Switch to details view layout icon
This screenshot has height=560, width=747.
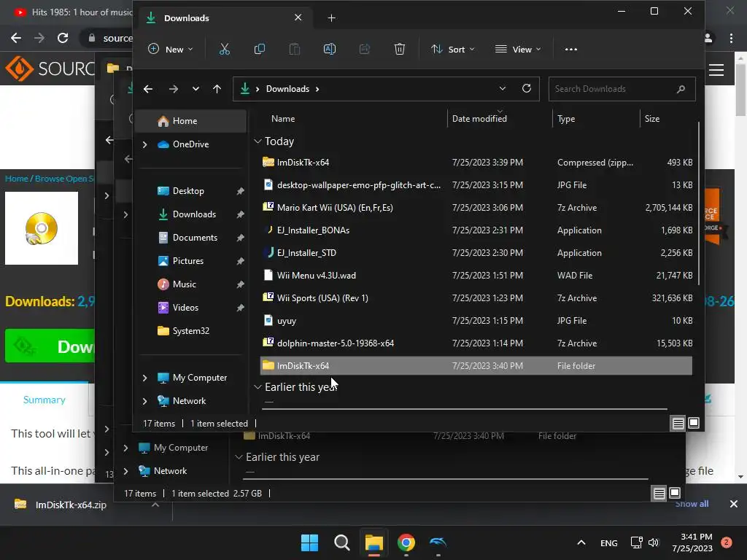coord(678,424)
